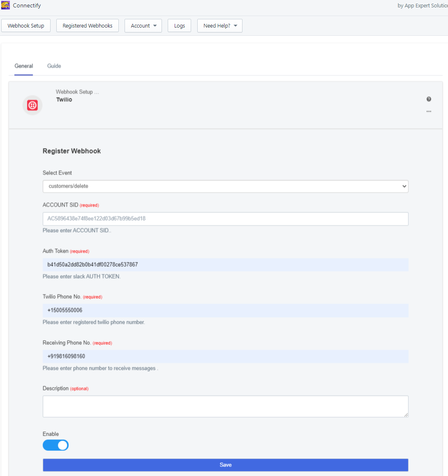The width and height of the screenshot is (448, 476).
Task: Expand the Account dropdown menu
Action: tap(143, 26)
